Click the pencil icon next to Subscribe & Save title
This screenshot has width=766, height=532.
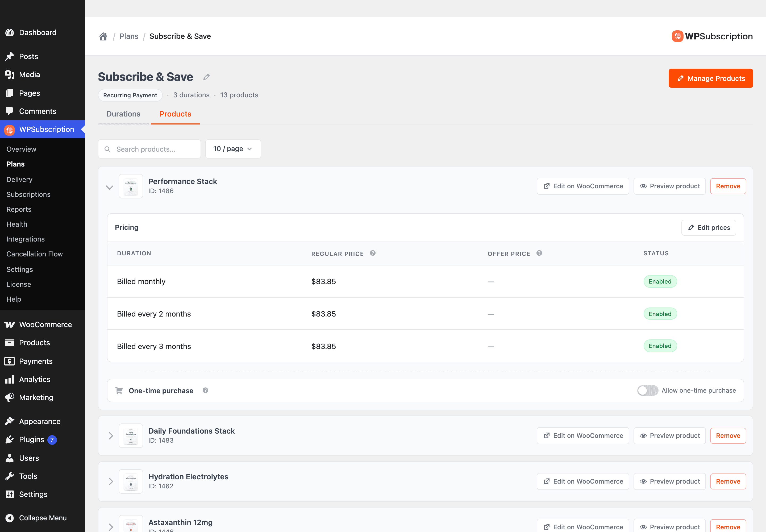pyautogui.click(x=206, y=77)
